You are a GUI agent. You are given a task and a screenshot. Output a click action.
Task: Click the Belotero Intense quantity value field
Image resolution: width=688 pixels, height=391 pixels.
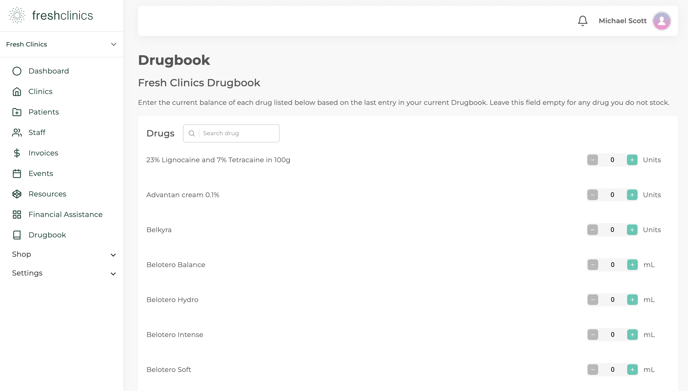[x=612, y=334]
